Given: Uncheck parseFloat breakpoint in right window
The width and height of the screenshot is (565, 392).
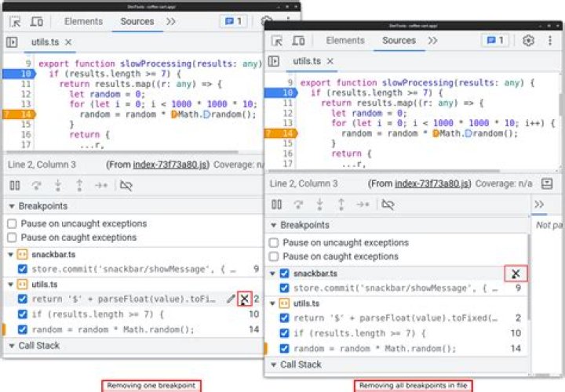Looking at the screenshot, I should click(x=284, y=318).
